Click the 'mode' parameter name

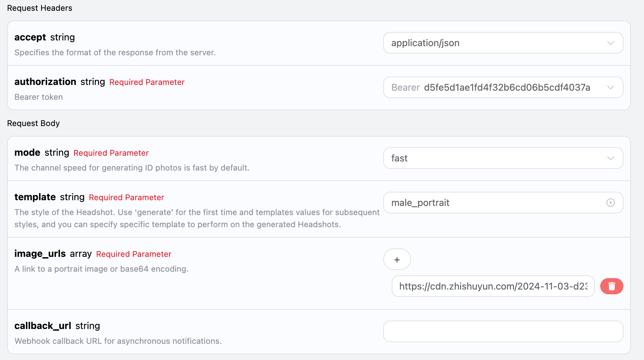pyautogui.click(x=27, y=152)
